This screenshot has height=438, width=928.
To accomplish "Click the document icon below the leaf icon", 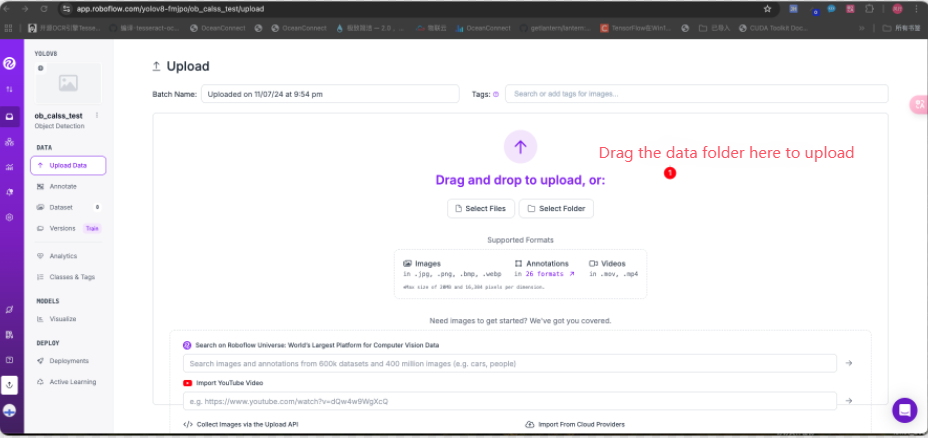I will (x=9, y=335).
